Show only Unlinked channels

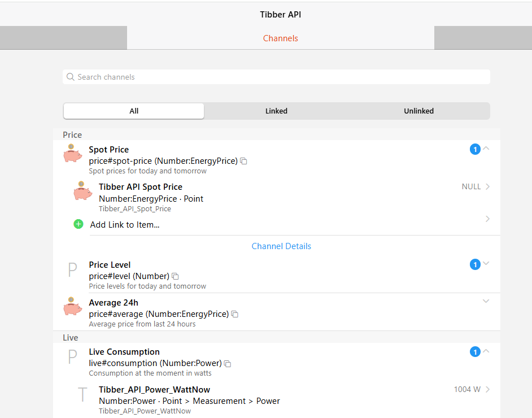click(418, 111)
